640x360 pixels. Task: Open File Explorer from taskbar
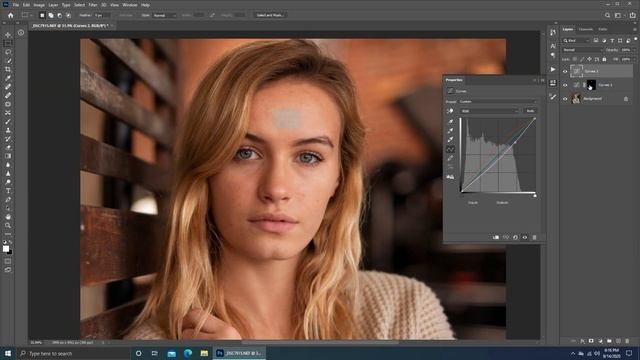[204, 353]
